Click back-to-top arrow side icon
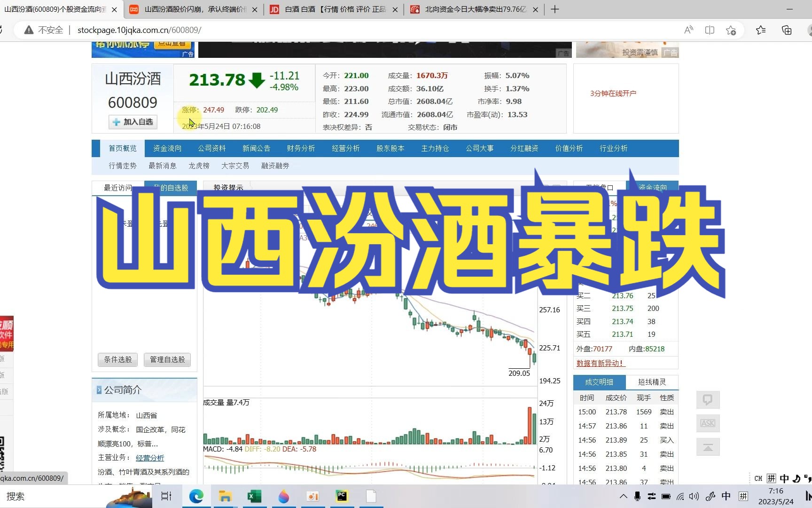The height and width of the screenshot is (508, 812). tap(708, 447)
